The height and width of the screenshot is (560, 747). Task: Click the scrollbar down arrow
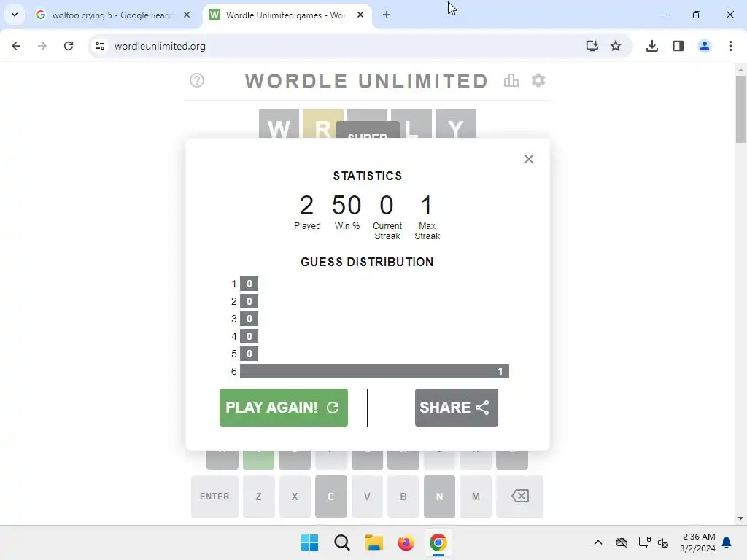click(x=740, y=518)
